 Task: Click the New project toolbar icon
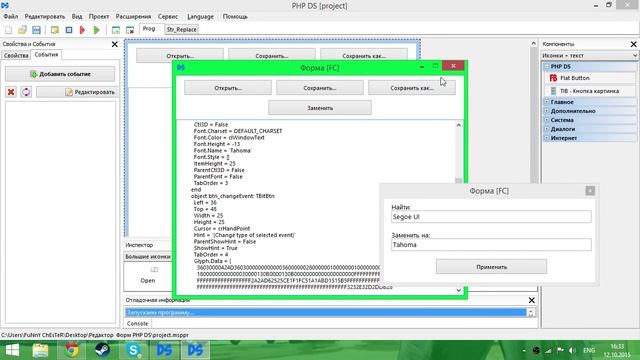[9, 30]
